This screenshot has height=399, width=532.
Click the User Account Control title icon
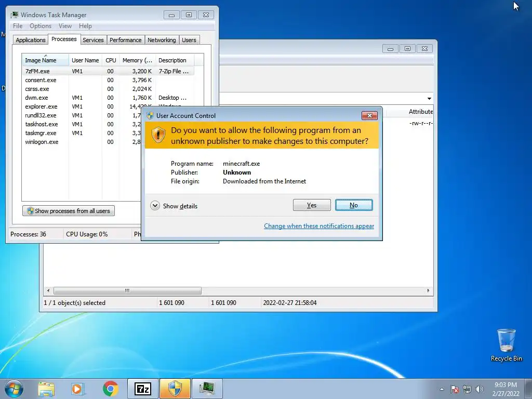pyautogui.click(x=150, y=115)
